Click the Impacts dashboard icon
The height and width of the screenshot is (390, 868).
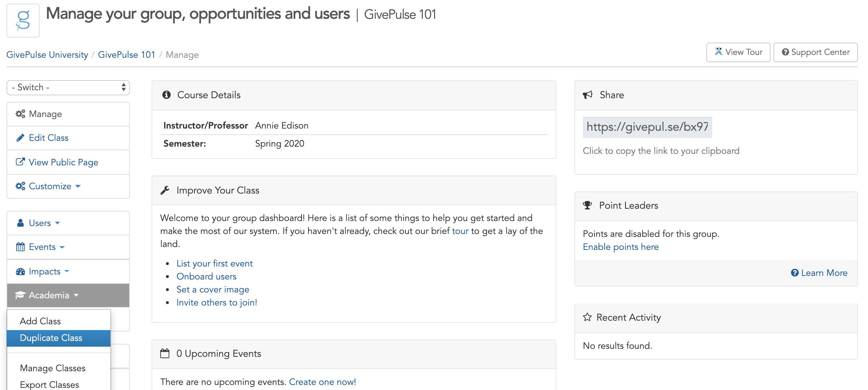tap(20, 272)
